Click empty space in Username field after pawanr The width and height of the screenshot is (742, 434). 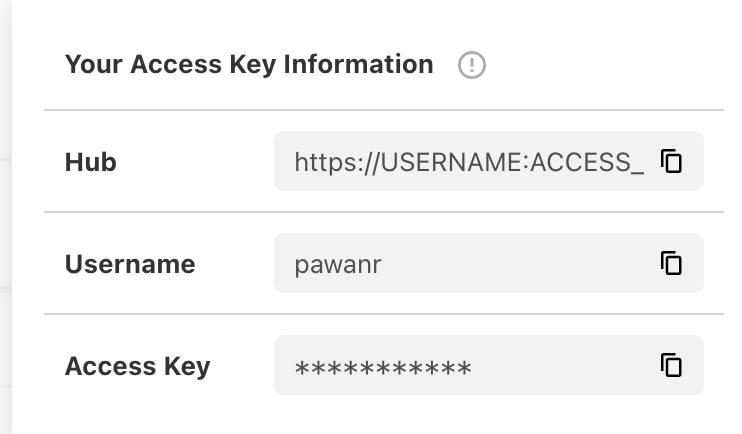point(520,264)
